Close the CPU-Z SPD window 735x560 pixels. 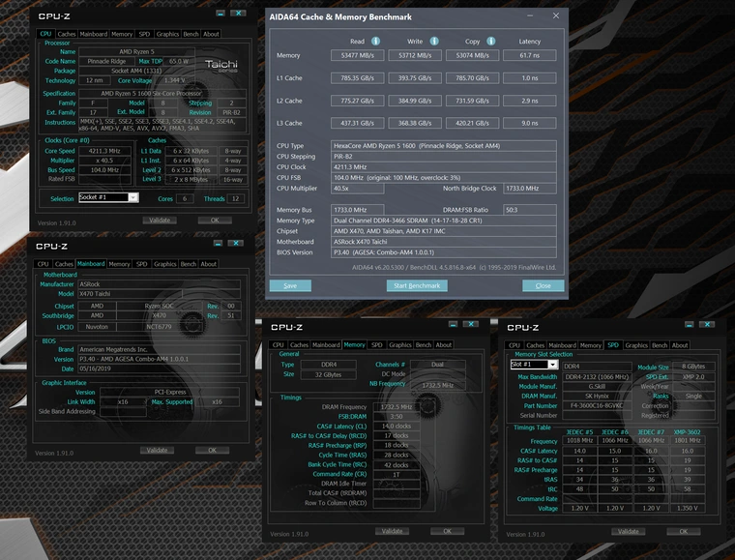[707, 325]
